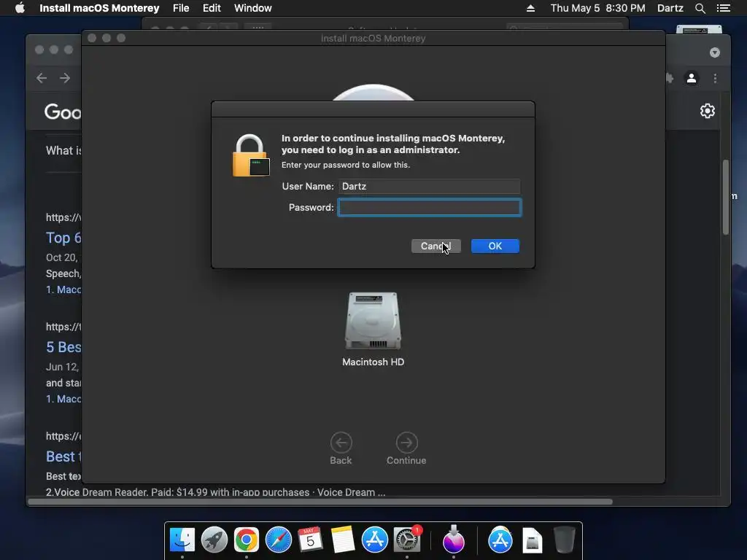The height and width of the screenshot is (560, 747).
Task: Open the Install macOS Monterey app menu
Action: 99,8
